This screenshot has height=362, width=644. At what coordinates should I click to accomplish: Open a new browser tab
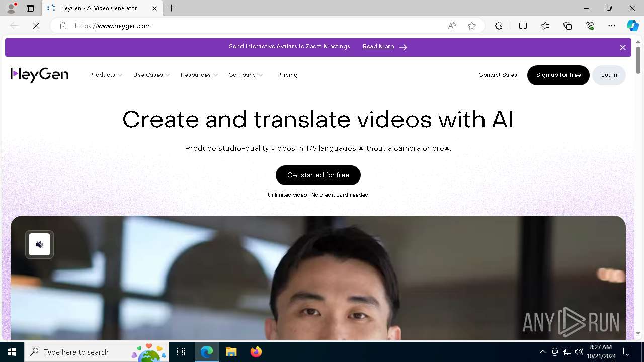pos(172,8)
